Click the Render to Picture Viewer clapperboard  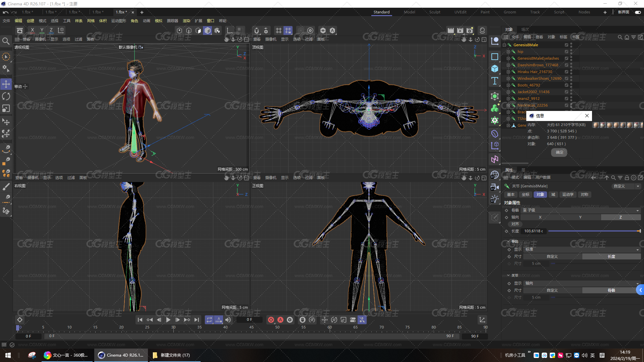pos(460,31)
